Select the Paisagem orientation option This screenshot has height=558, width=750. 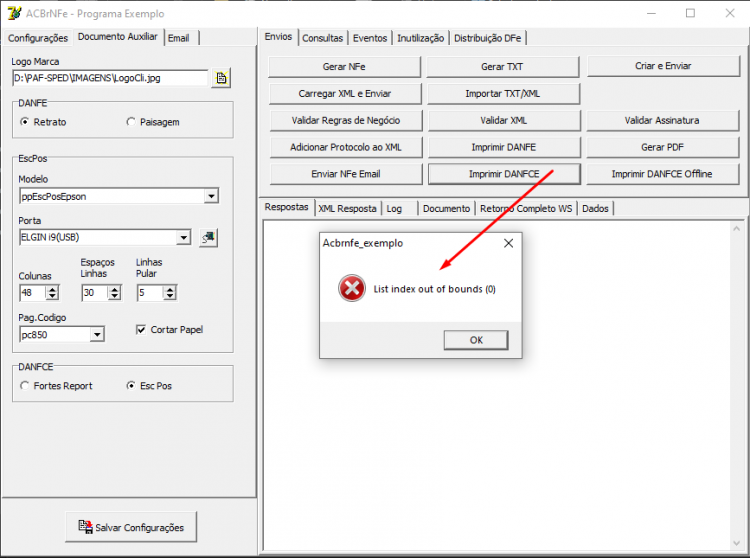tap(153, 122)
